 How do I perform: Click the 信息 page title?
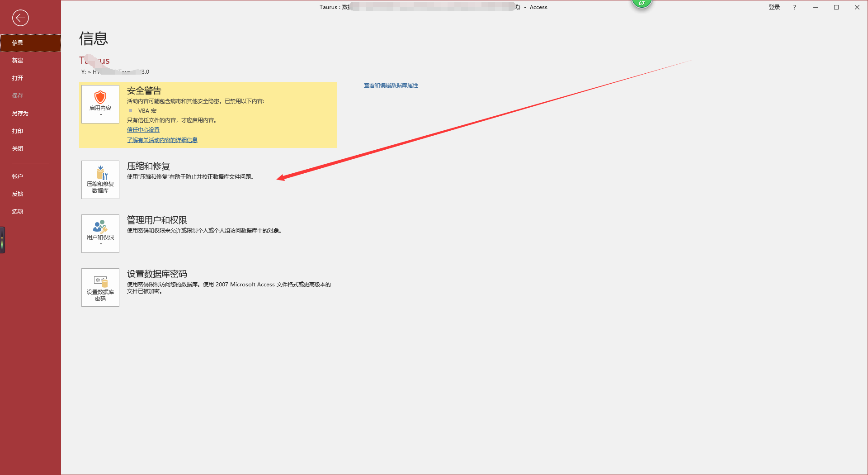click(94, 39)
